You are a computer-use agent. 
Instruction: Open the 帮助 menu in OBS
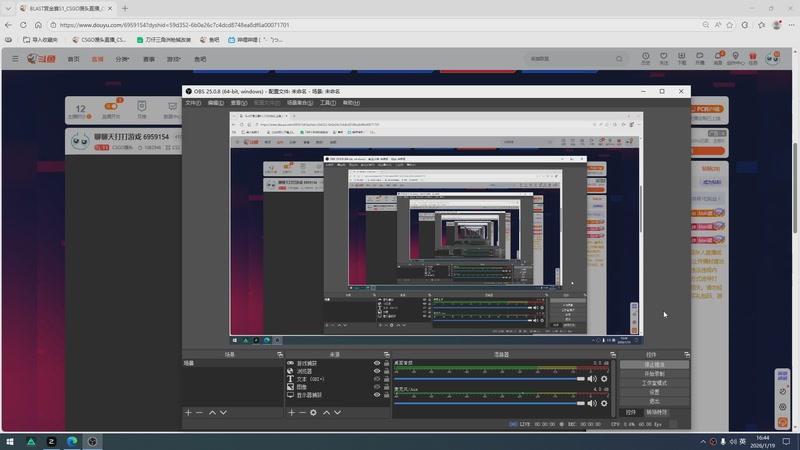tap(351, 103)
